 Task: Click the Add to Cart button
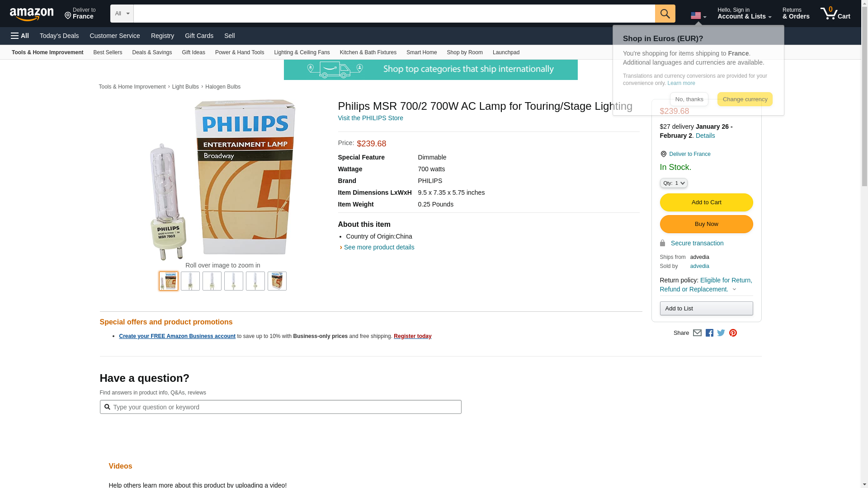706,202
